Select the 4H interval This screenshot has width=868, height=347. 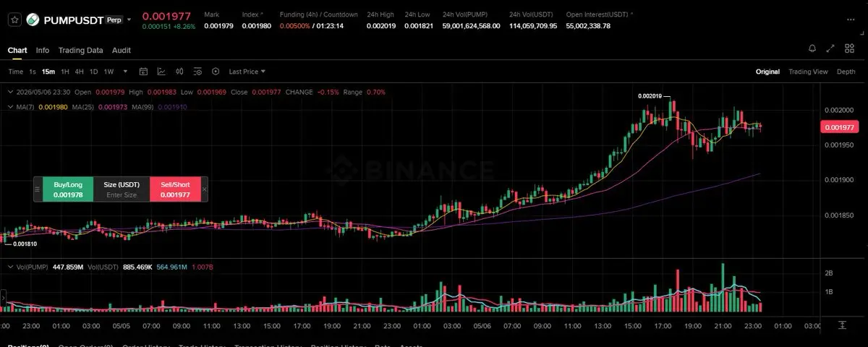pyautogui.click(x=80, y=72)
